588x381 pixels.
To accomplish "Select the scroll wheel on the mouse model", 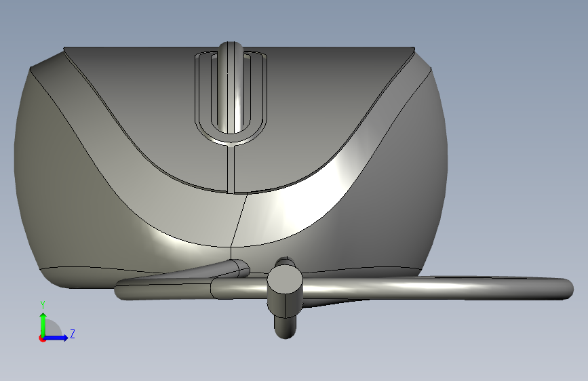I will [231, 87].
